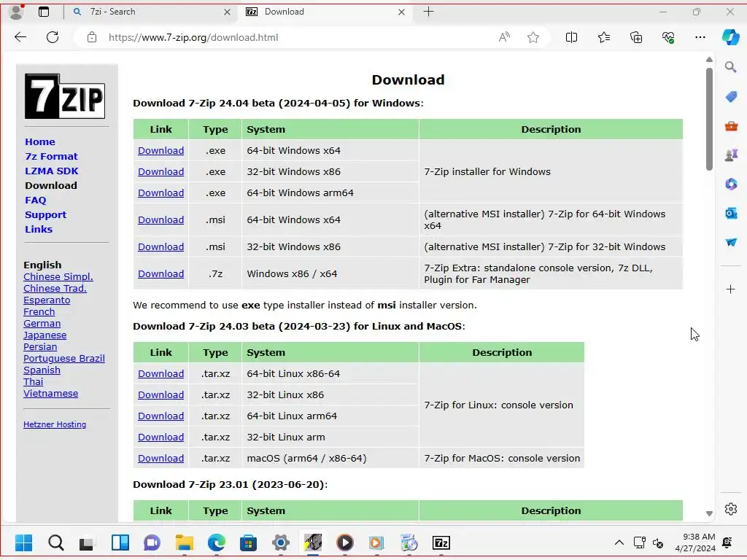Click the lock icon in address bar

coord(92,37)
